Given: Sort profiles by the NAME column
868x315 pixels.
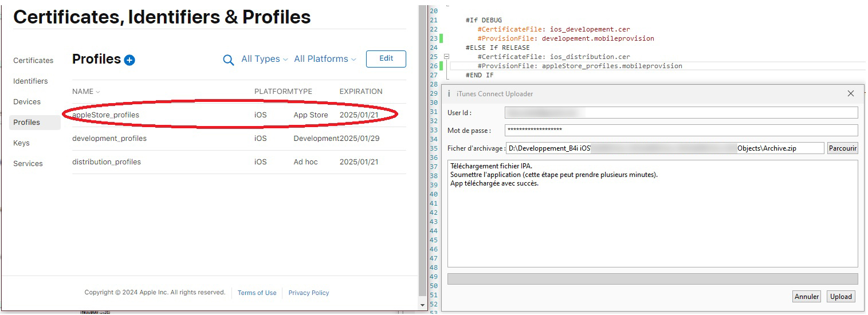Looking at the screenshot, I should 86,92.
